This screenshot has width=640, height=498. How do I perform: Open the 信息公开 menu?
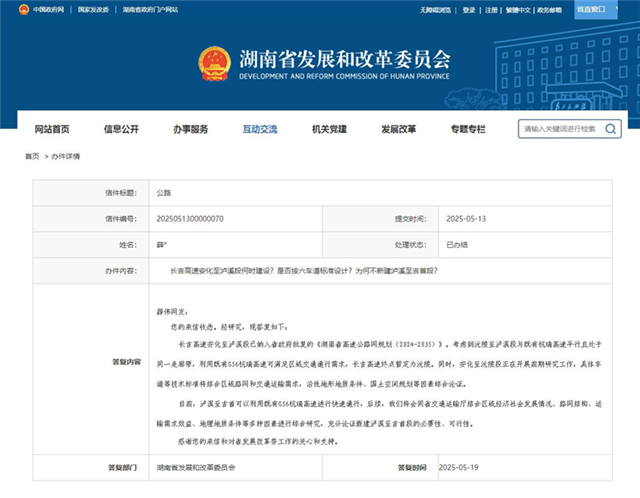(x=121, y=129)
